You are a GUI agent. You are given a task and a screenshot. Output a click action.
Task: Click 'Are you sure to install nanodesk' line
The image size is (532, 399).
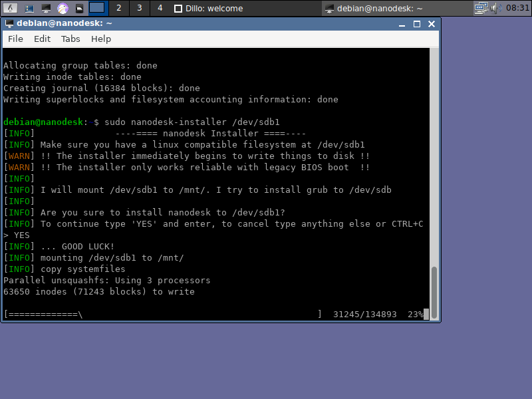tap(163, 212)
